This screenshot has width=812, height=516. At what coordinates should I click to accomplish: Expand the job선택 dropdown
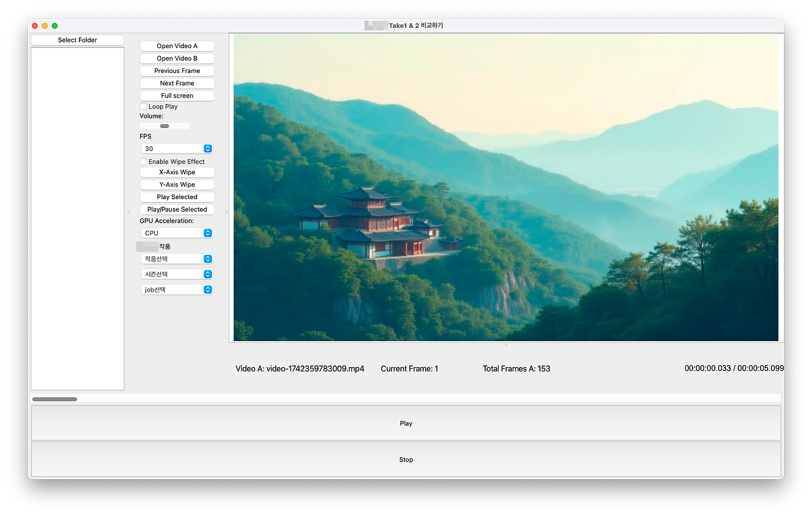(177, 290)
